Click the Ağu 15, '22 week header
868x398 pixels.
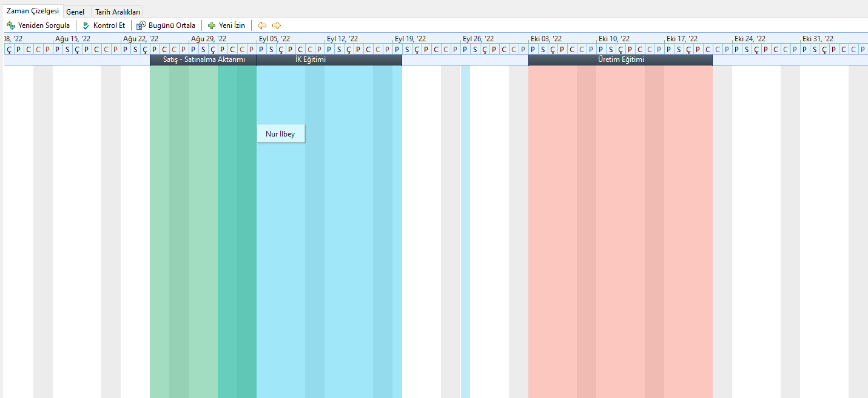[73, 39]
